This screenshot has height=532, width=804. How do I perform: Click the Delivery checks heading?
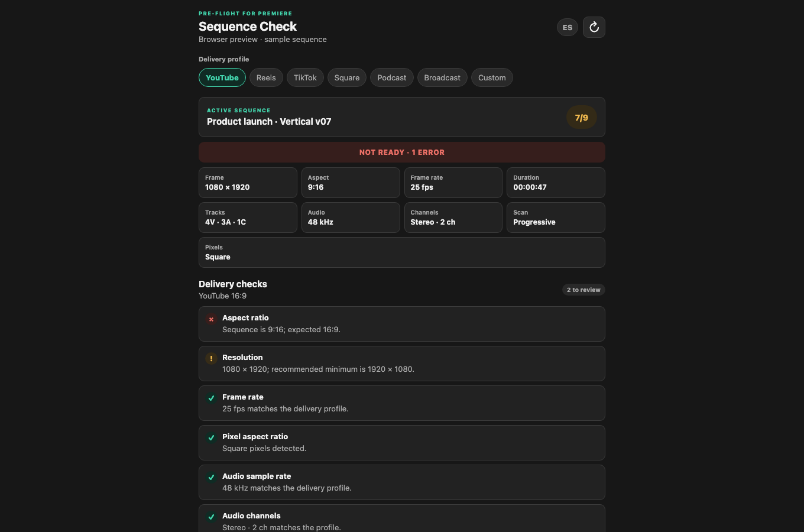tap(233, 284)
